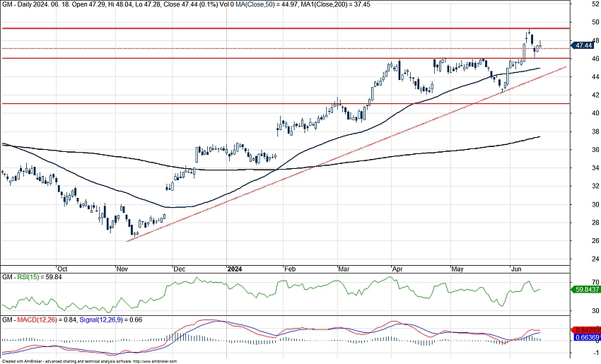Click the 46 price axis label
This screenshot has width=601, height=364.
(595, 58)
